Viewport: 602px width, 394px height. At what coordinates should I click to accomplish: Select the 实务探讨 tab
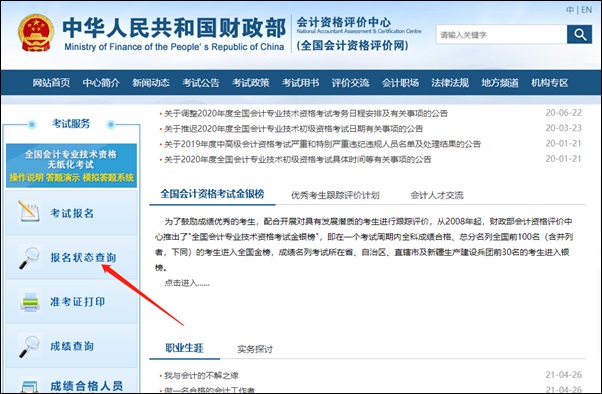pyautogui.click(x=255, y=349)
